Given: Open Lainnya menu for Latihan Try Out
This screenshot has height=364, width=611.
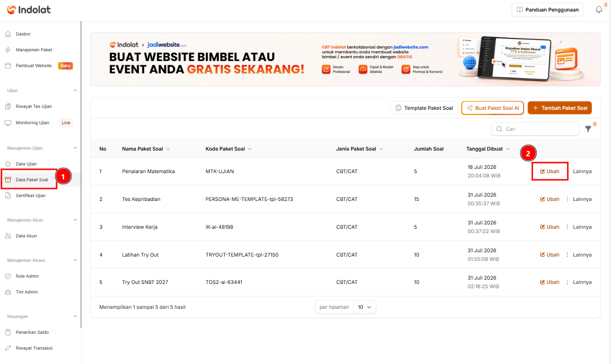Looking at the screenshot, I should pos(578,255).
